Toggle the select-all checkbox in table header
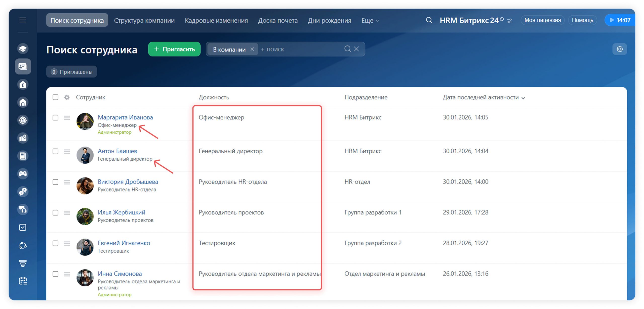Image resolution: width=644 pixels, height=309 pixels. pos(55,97)
